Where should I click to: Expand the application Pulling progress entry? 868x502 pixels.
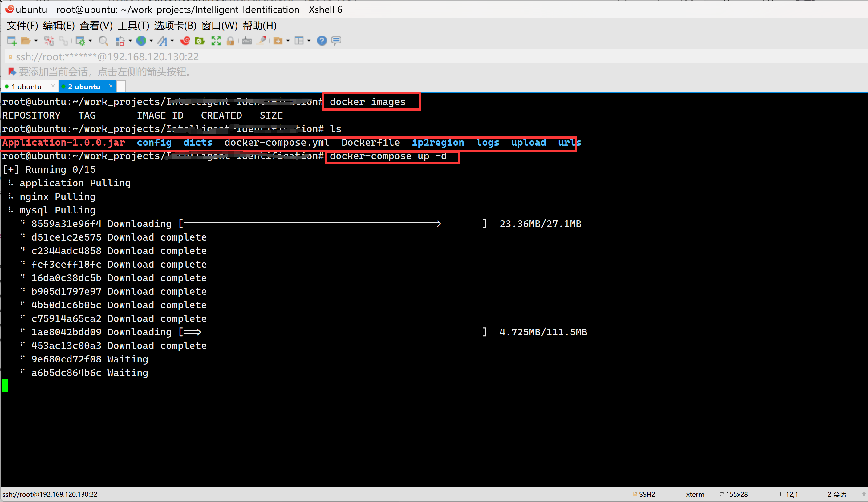(75, 182)
